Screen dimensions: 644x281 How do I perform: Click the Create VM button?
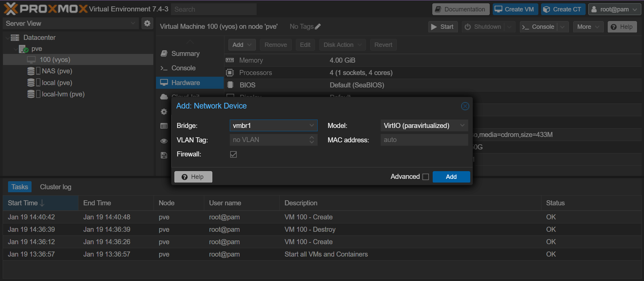pyautogui.click(x=515, y=9)
